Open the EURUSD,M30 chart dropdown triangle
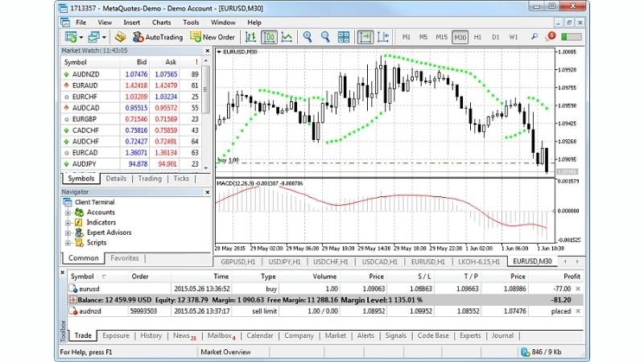 coord(219,51)
